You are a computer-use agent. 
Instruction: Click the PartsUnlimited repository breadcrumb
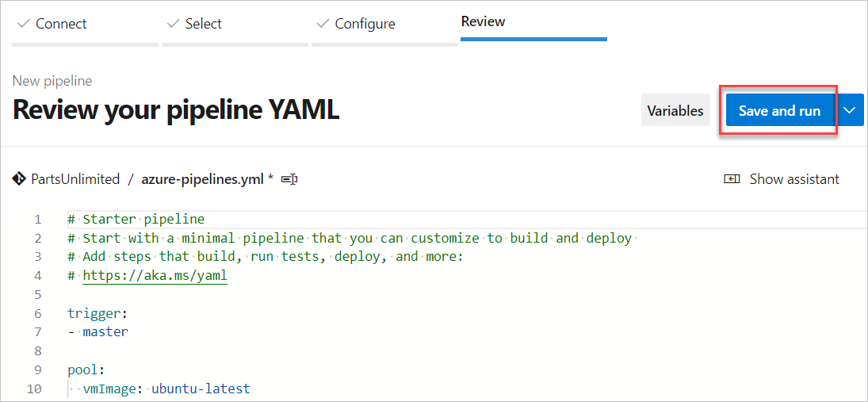75,179
